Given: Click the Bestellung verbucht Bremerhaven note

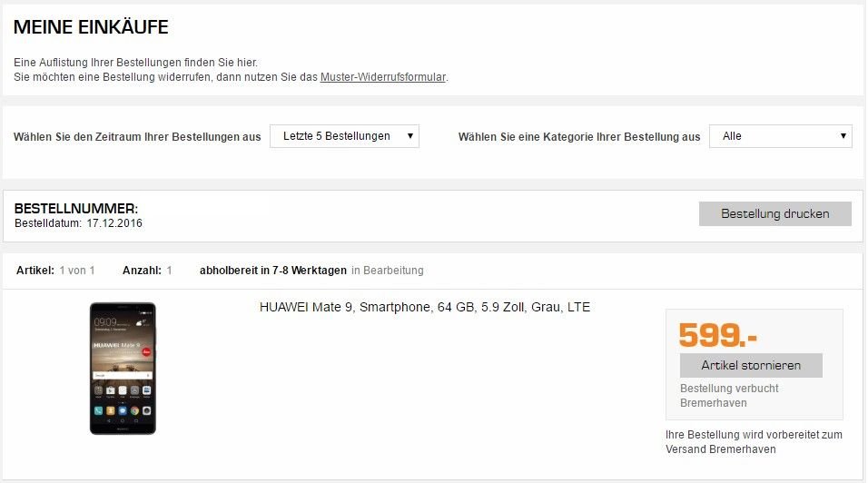Looking at the screenshot, I should (x=729, y=396).
